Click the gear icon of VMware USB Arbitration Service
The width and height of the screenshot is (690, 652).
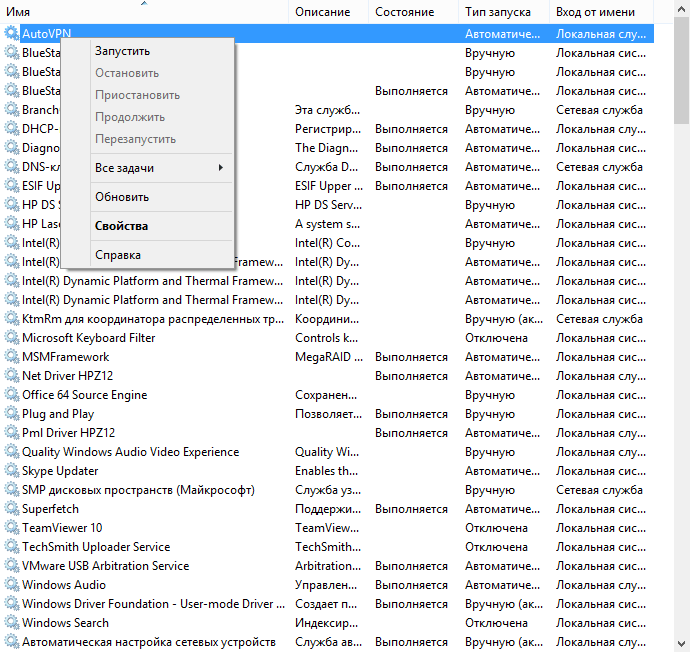[11, 566]
